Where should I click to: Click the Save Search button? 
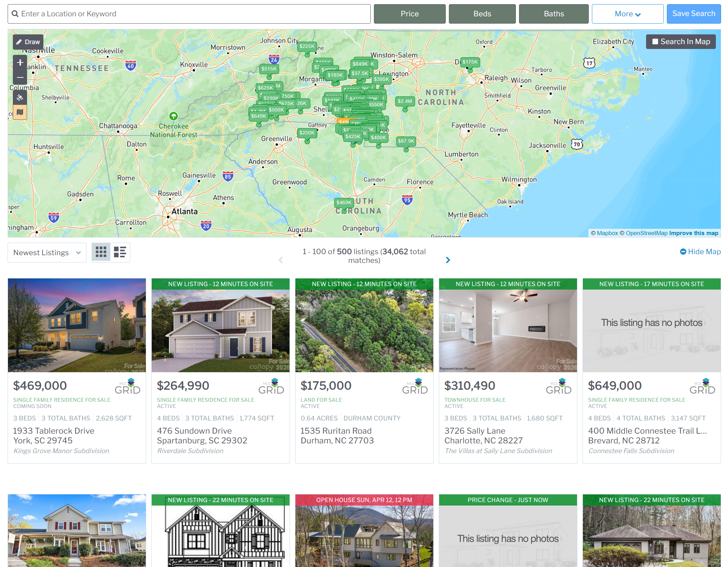pos(693,14)
